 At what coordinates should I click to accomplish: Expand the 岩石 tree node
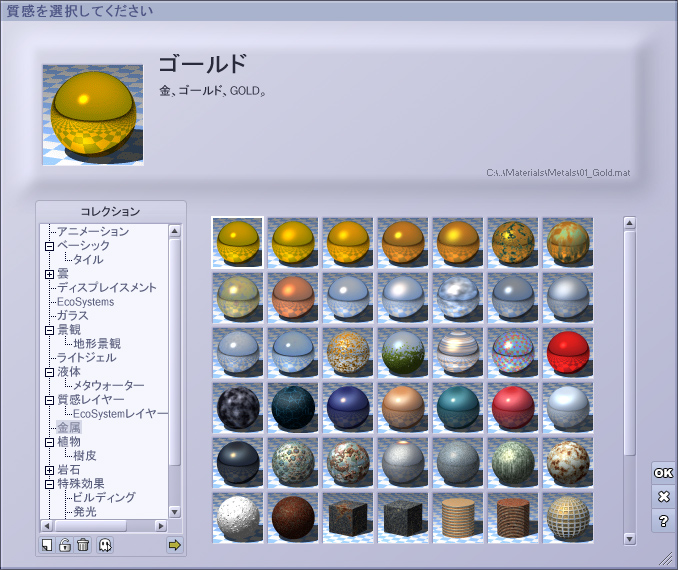coord(49,470)
